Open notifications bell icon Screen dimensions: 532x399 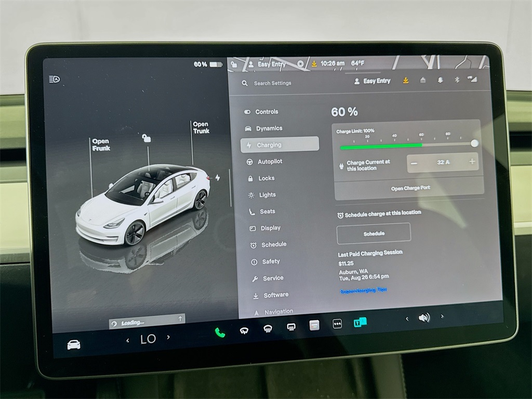(440, 80)
